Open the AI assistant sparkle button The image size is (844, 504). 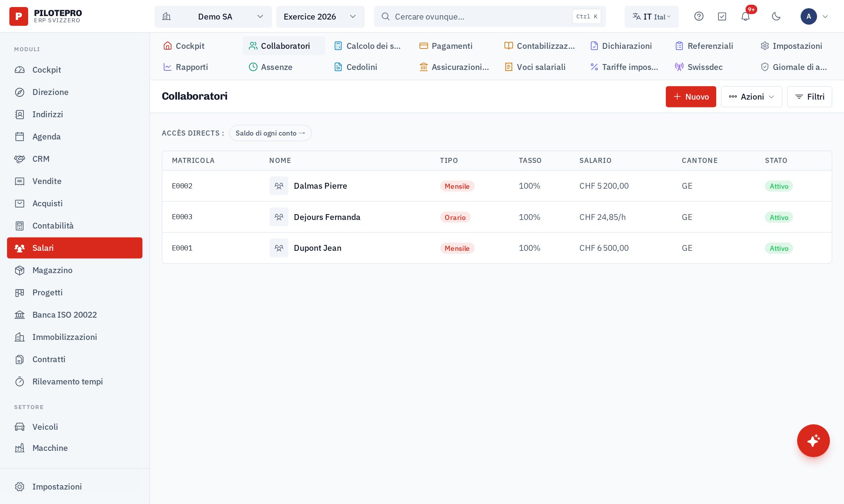coord(813,440)
